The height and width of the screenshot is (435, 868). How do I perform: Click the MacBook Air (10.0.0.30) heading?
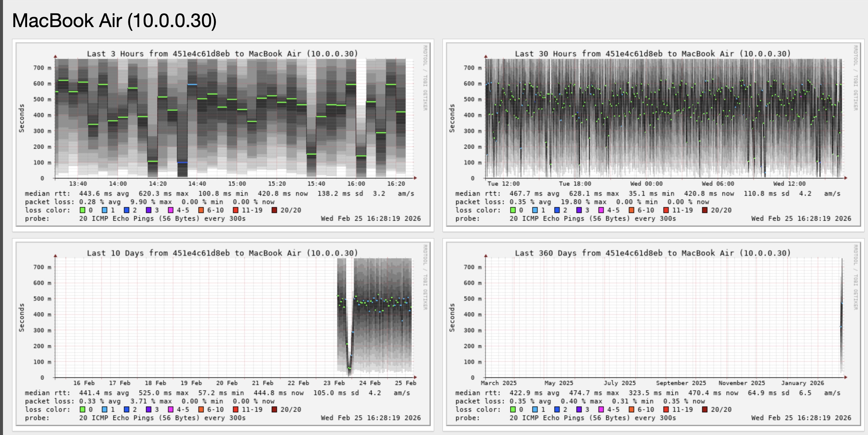114,21
